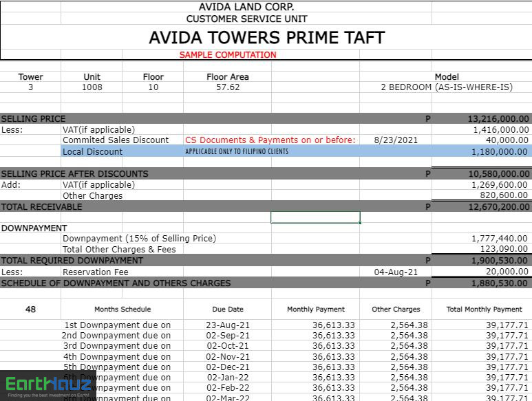Select the floor number 10 cell
The height and width of the screenshot is (401, 532).
click(153, 87)
